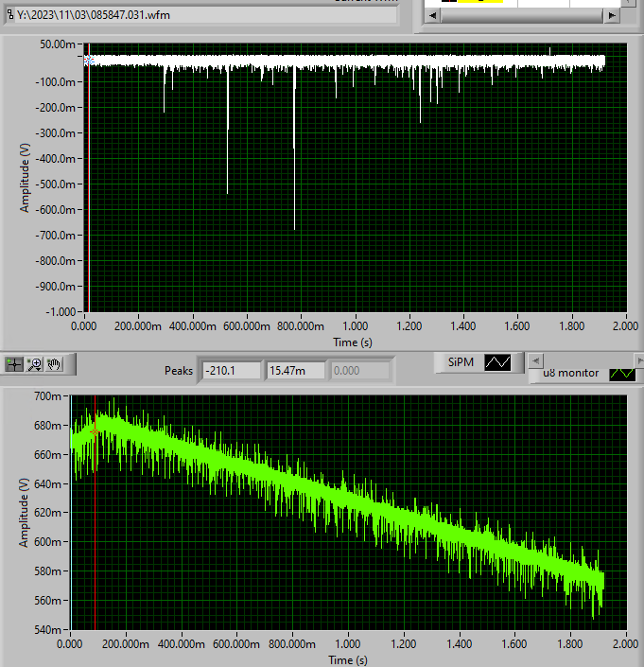Viewport: 644px width, 667px height.
Task: Click the lower graph Amplitude (V) axis title
Action: [25, 512]
